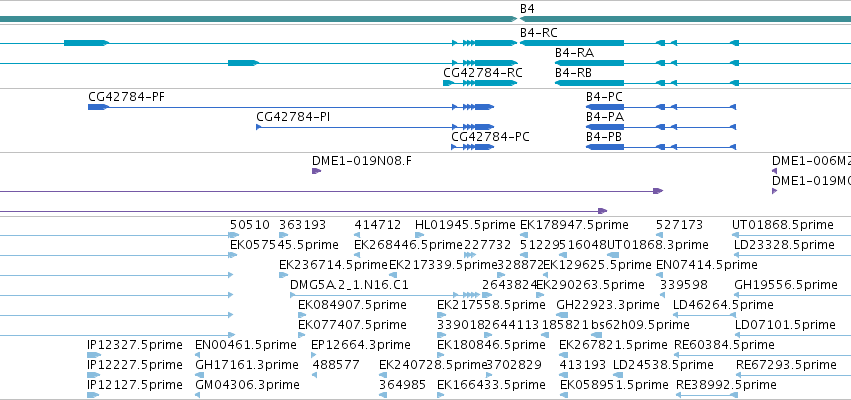Select the LD23328.5prime EST label
Viewport: 851px width, 400px height.
[784, 245]
